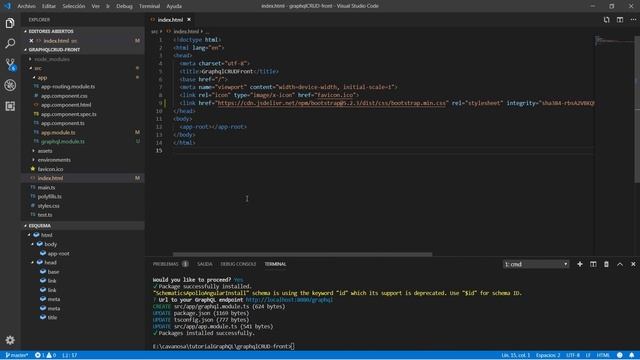Image resolution: width=640 pixels, height=360 pixels.
Task: Open the Search view in activity bar
Action: click(x=10, y=43)
